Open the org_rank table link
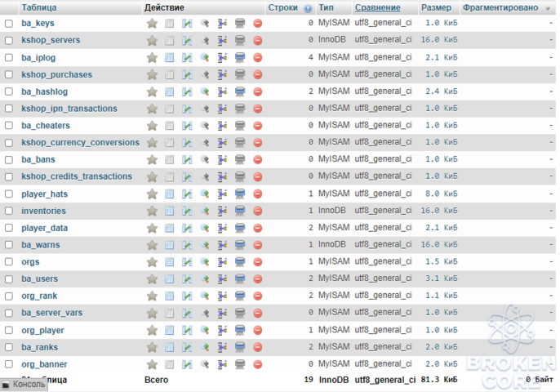This screenshot has height=392, width=560. (39, 296)
